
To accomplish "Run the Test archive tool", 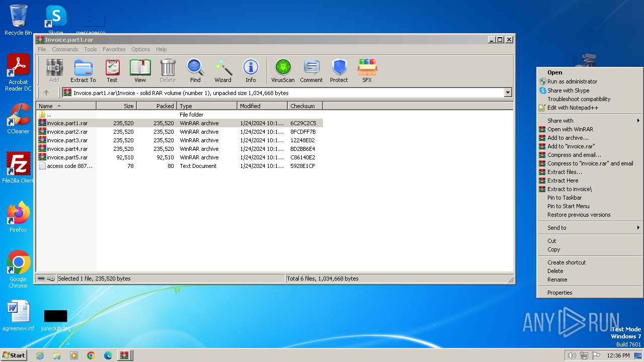I will click(112, 70).
